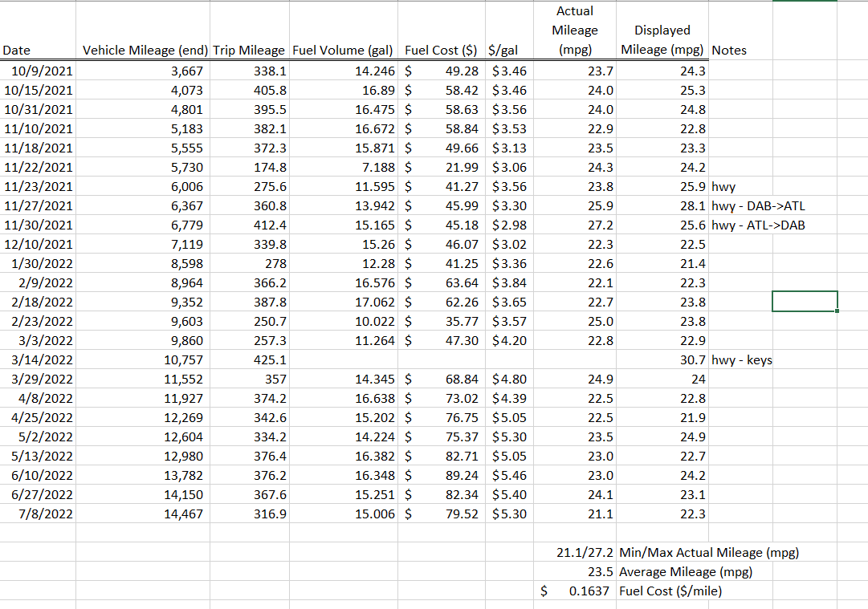The height and width of the screenshot is (609, 868).
Task: Click the date cell 3/14/2022
Action: pyautogui.click(x=38, y=359)
